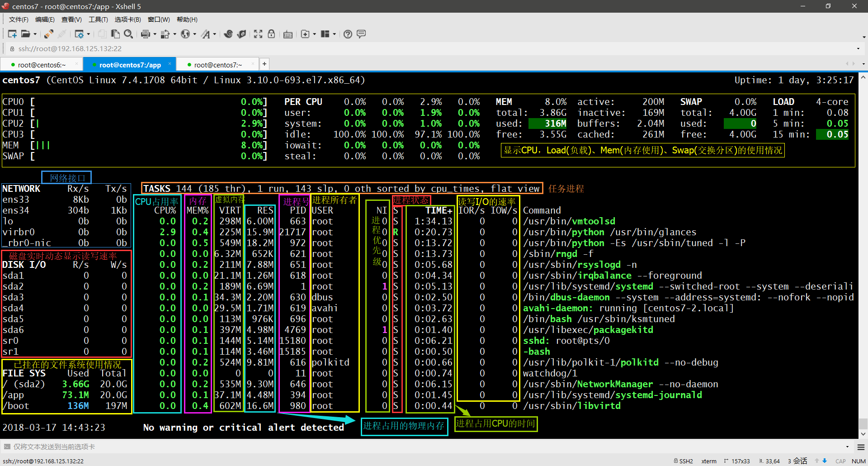
Task: Click the grayed Disconnect plug icon
Action: click(x=62, y=34)
